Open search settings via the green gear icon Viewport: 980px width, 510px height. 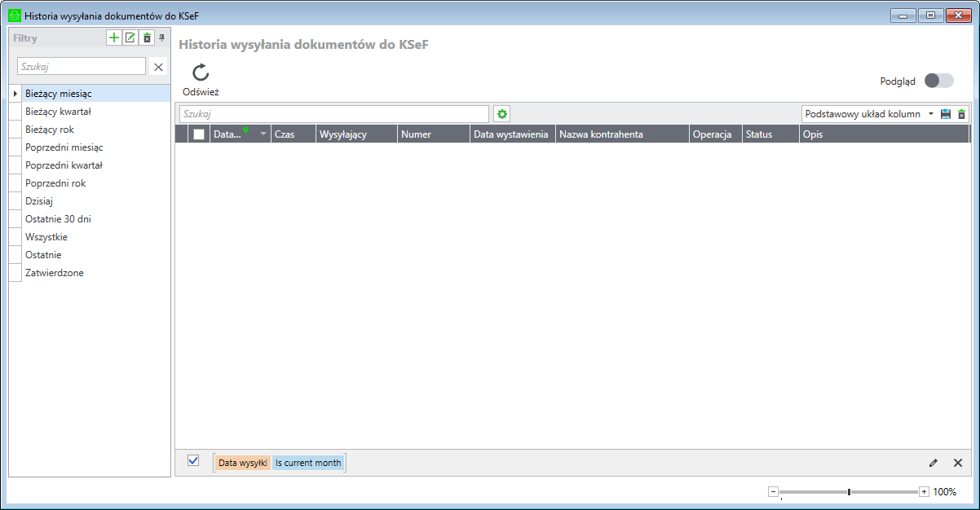tap(502, 114)
